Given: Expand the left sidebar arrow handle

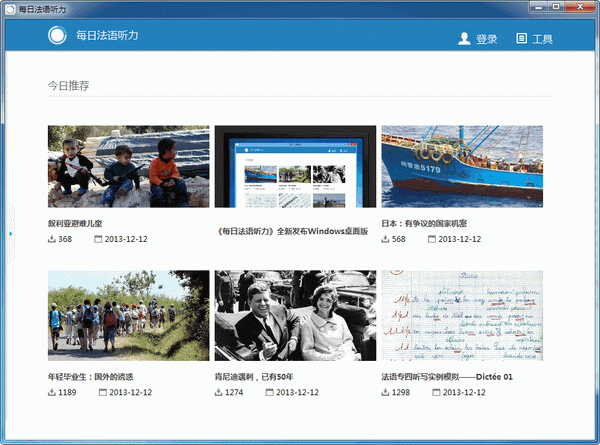Looking at the screenshot, I should (x=10, y=233).
